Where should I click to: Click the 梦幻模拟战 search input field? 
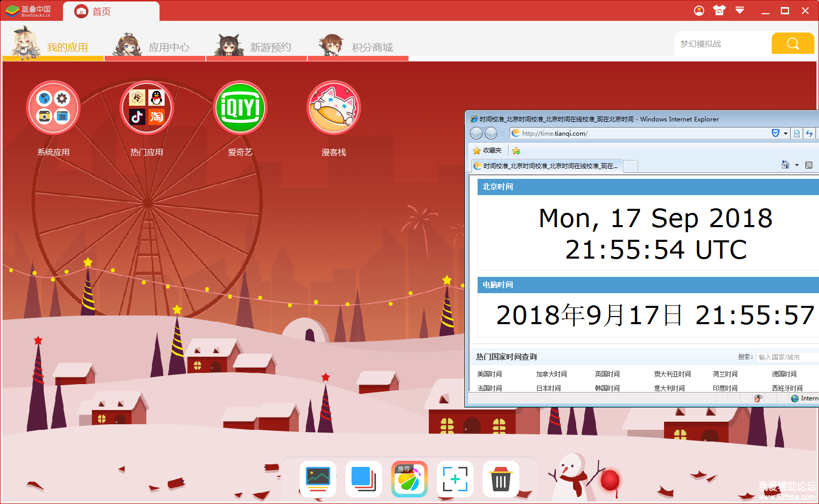click(x=723, y=44)
